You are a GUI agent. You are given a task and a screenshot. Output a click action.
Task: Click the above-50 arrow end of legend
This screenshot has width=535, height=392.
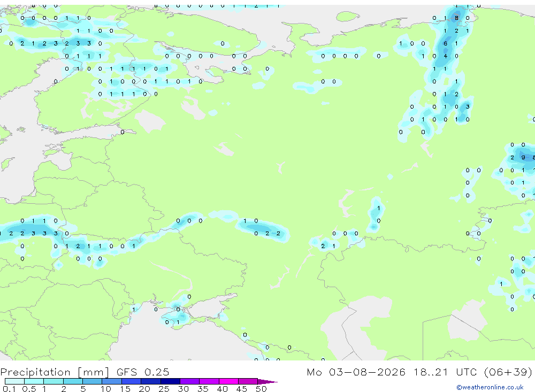[267, 381]
